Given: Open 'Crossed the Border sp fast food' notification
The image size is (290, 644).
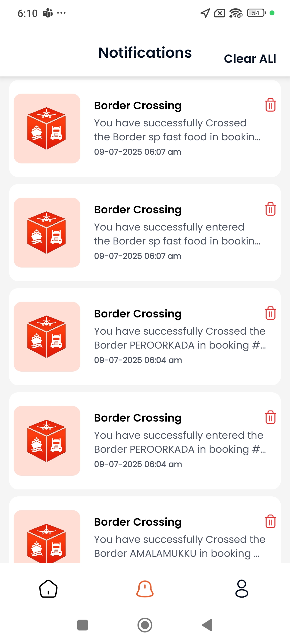Looking at the screenshot, I should tap(177, 130).
